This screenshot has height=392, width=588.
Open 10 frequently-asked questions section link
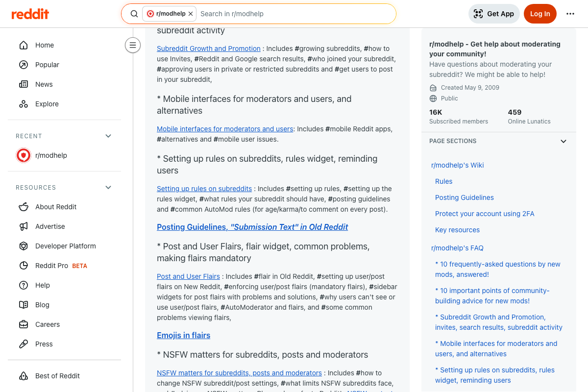coord(498,269)
